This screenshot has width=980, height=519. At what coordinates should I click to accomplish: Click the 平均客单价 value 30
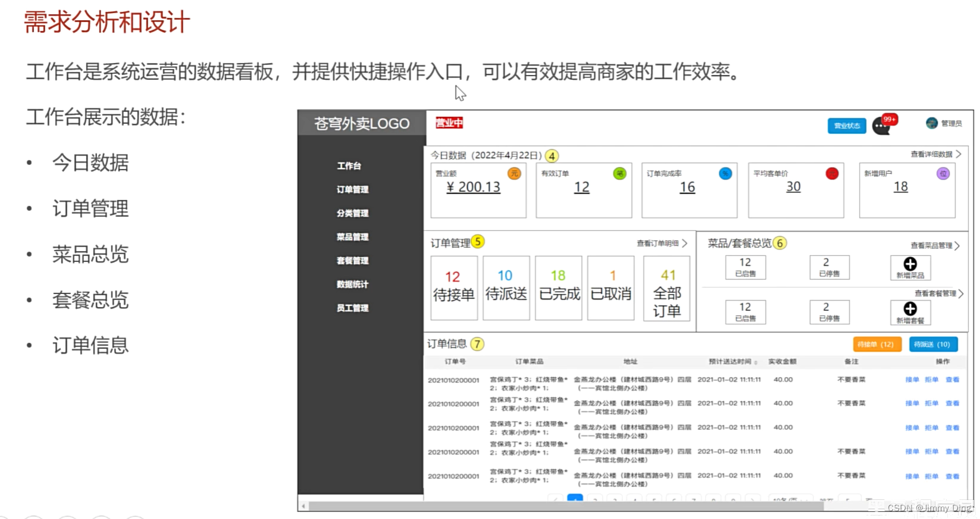[x=793, y=186]
